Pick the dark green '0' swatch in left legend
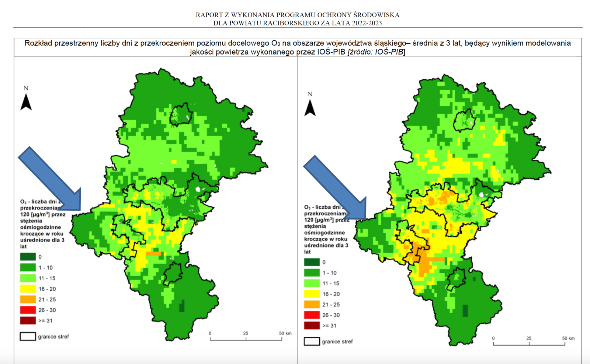This screenshot has height=364, width=590. pos(28,257)
